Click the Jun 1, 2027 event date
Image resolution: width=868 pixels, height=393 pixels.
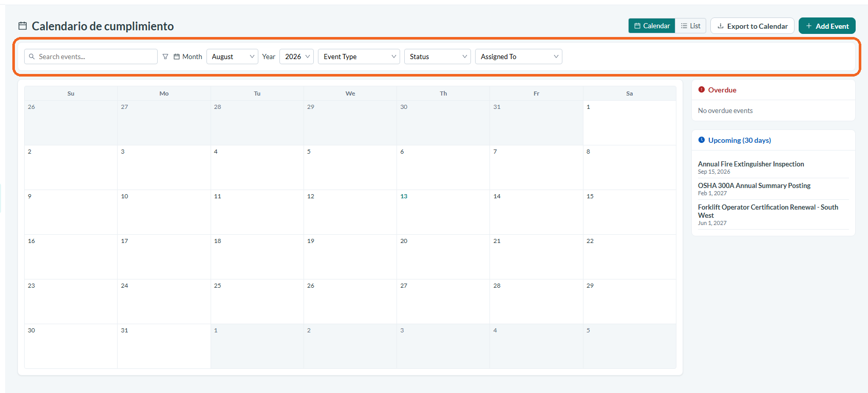[712, 223]
